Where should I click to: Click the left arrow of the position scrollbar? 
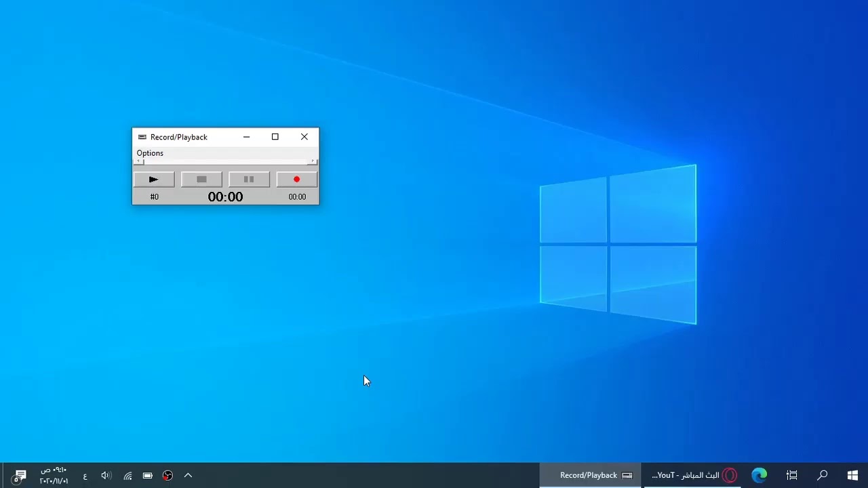[x=138, y=161]
